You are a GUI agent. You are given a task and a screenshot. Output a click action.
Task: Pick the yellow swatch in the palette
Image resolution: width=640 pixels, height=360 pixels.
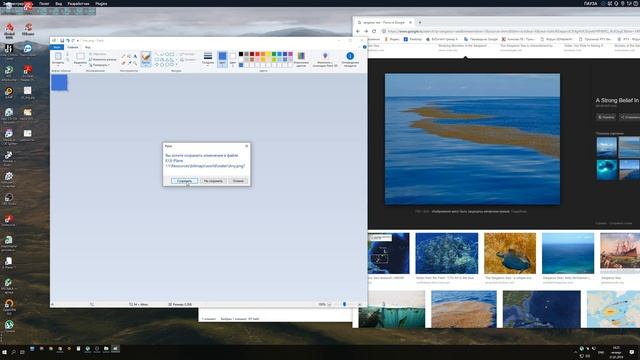(x=269, y=54)
